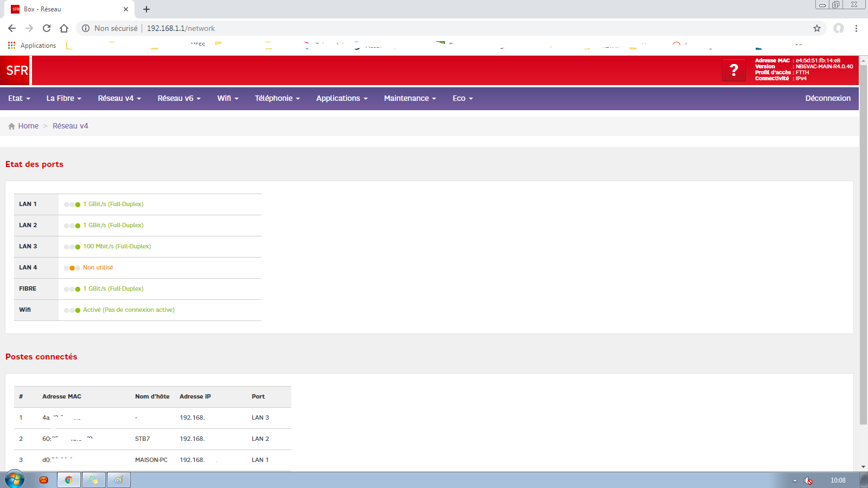This screenshot has width=868, height=488.
Task: Click the SFR logo
Action: pyautogui.click(x=16, y=70)
